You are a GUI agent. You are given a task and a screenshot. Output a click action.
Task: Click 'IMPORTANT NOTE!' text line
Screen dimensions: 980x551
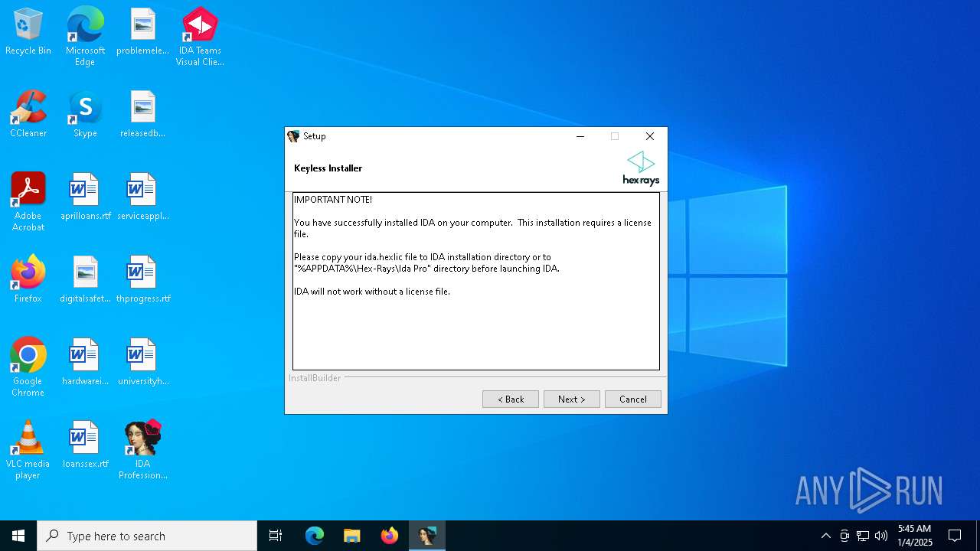tap(333, 200)
